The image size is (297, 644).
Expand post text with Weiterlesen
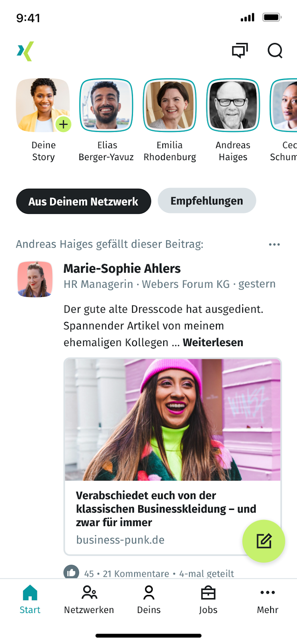(x=213, y=343)
